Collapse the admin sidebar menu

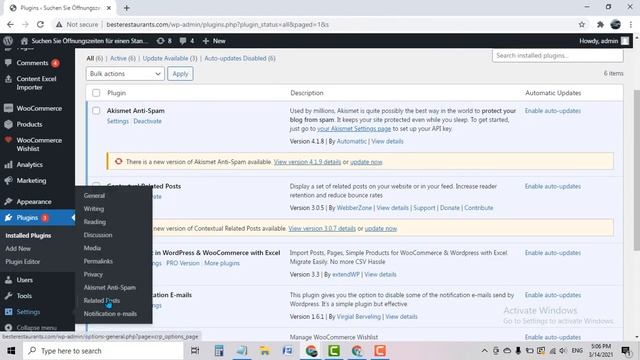point(37,327)
